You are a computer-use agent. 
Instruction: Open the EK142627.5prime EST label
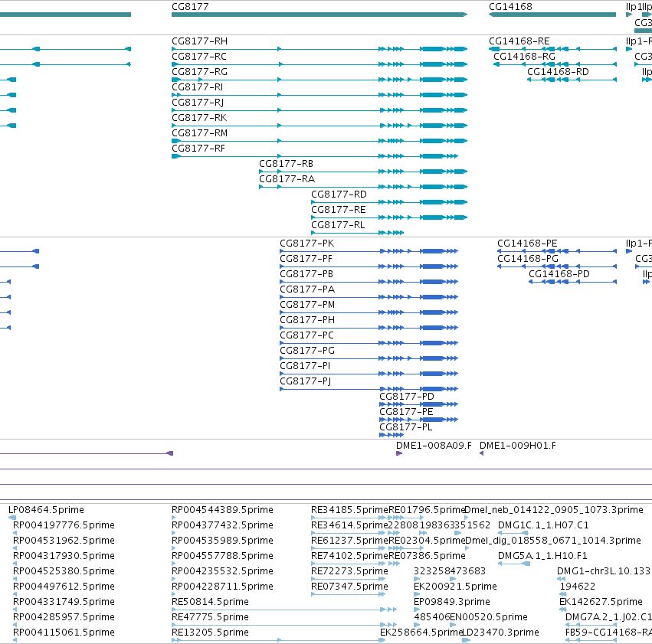(601, 602)
